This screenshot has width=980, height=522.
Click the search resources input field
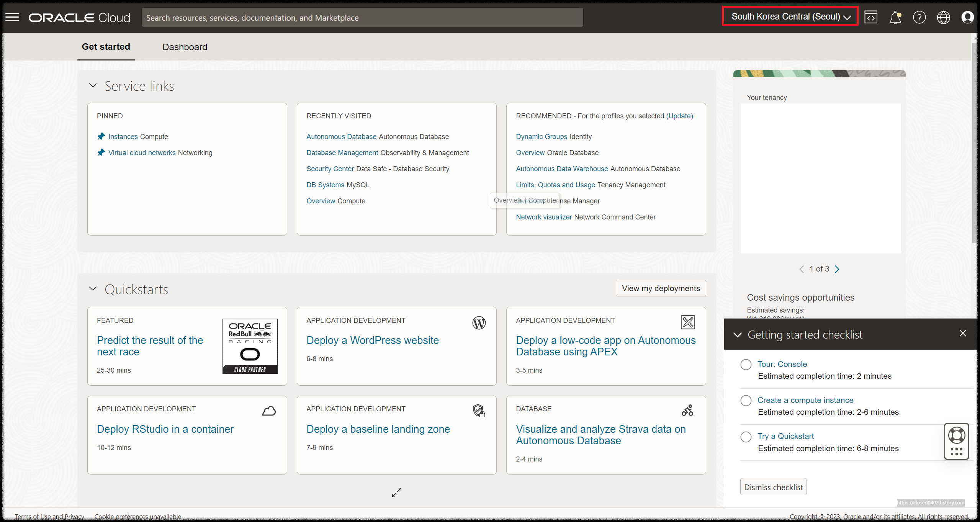pyautogui.click(x=362, y=18)
